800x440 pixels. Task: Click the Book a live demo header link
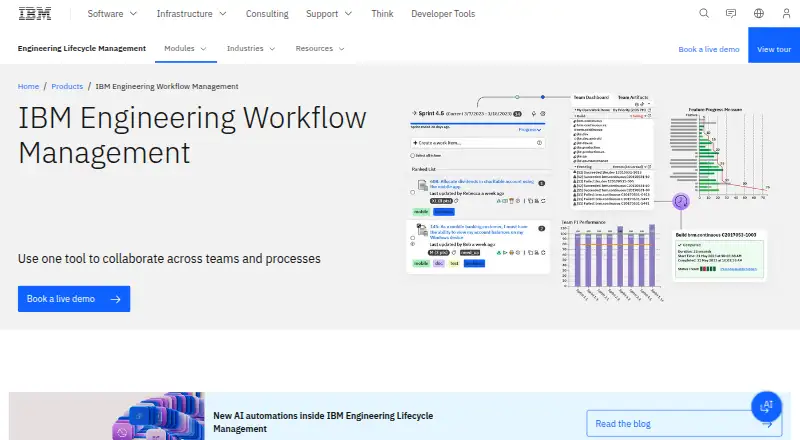point(709,49)
